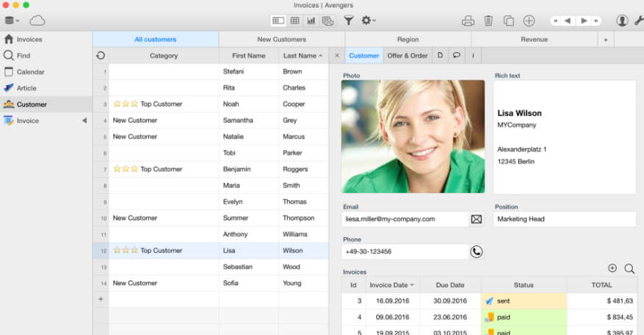Click the phone call icon beside Phone field
The height and width of the screenshot is (335, 644).
pos(477,251)
